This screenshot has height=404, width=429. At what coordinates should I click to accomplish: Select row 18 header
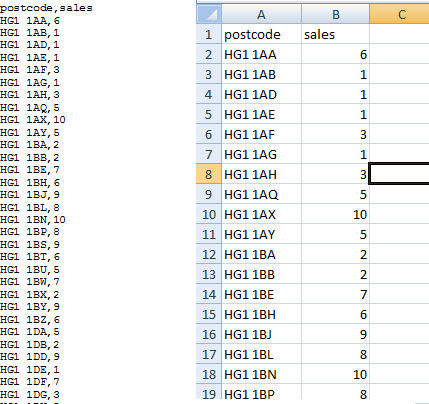click(209, 374)
